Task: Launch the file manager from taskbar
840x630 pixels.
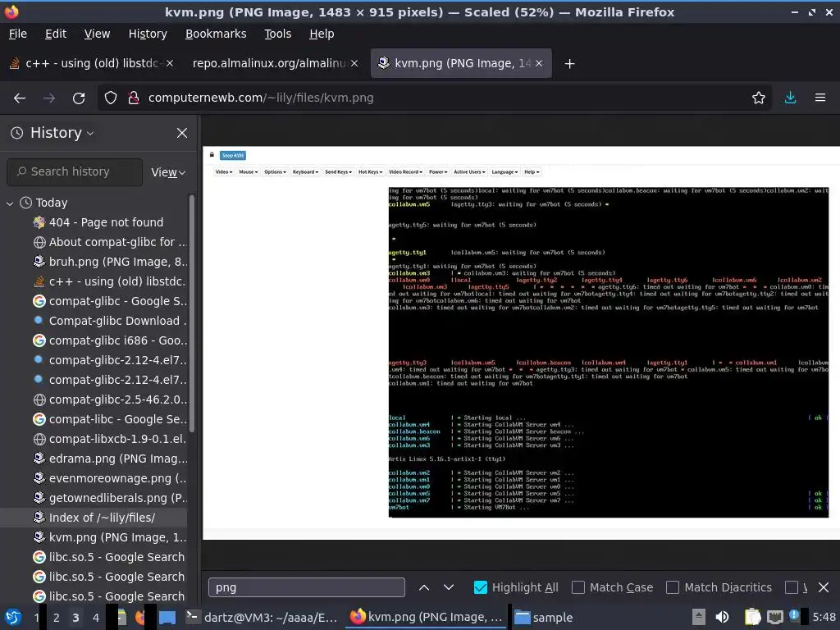Action: [x=122, y=617]
